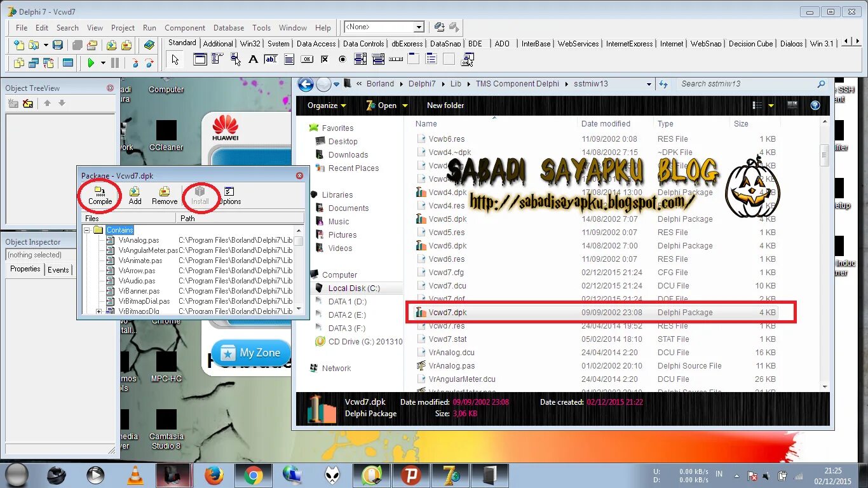Click the Explorer back navigation arrow

[306, 84]
